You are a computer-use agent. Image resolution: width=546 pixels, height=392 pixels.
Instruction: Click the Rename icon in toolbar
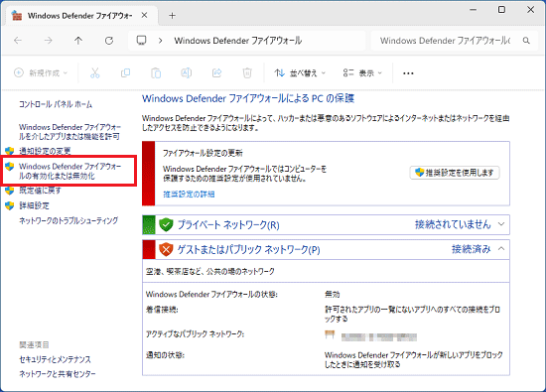tap(187, 72)
